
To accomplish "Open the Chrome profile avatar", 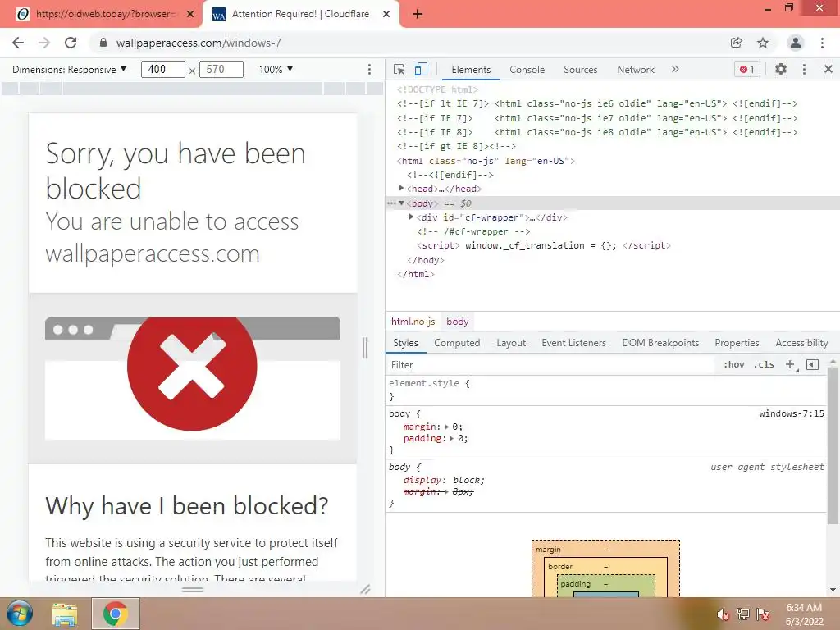I will tap(796, 43).
